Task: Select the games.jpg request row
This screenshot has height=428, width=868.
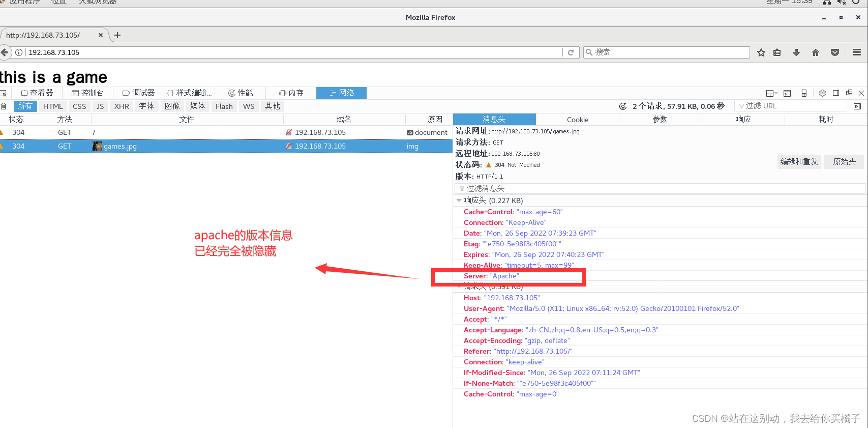Action: click(x=226, y=146)
